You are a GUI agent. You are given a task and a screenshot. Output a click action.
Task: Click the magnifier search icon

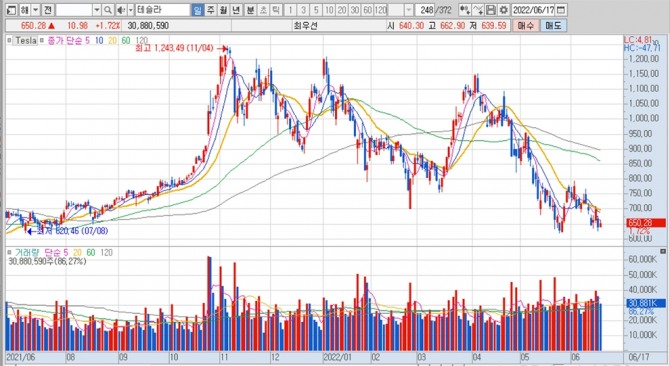click(108, 10)
